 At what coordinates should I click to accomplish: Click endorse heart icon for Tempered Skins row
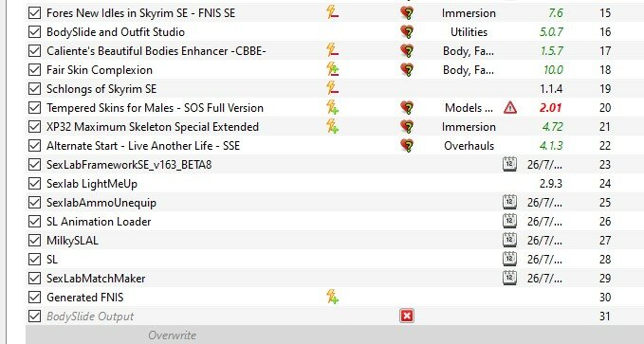[407, 107]
